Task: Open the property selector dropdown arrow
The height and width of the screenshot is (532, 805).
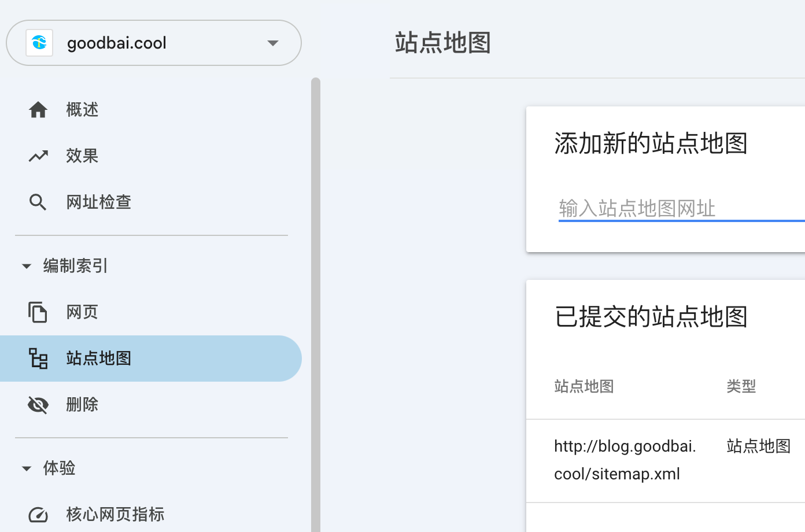Action: pyautogui.click(x=273, y=43)
